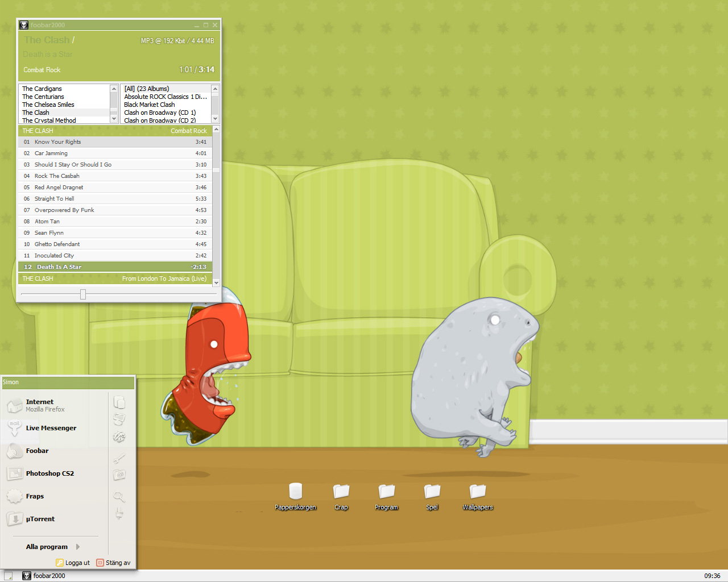This screenshot has width=728, height=582.
Task: Select Clash on Broadway (CD 1) album
Action: click(166, 113)
